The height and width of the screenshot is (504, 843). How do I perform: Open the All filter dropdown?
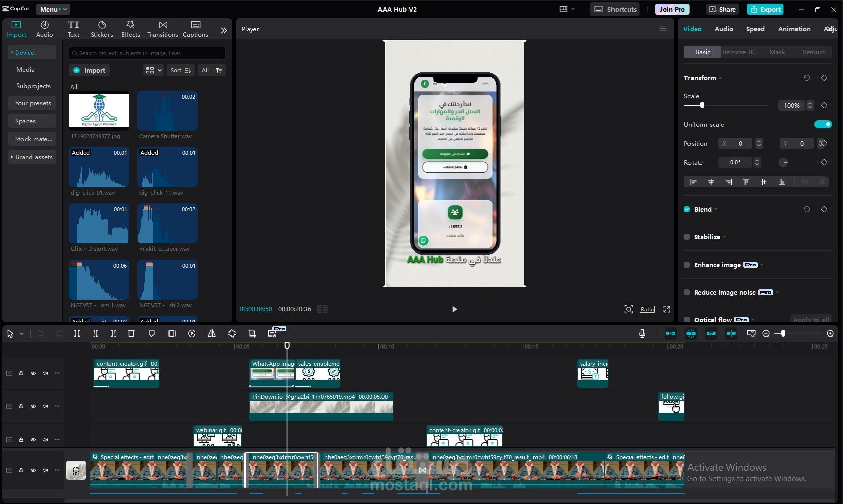point(212,70)
